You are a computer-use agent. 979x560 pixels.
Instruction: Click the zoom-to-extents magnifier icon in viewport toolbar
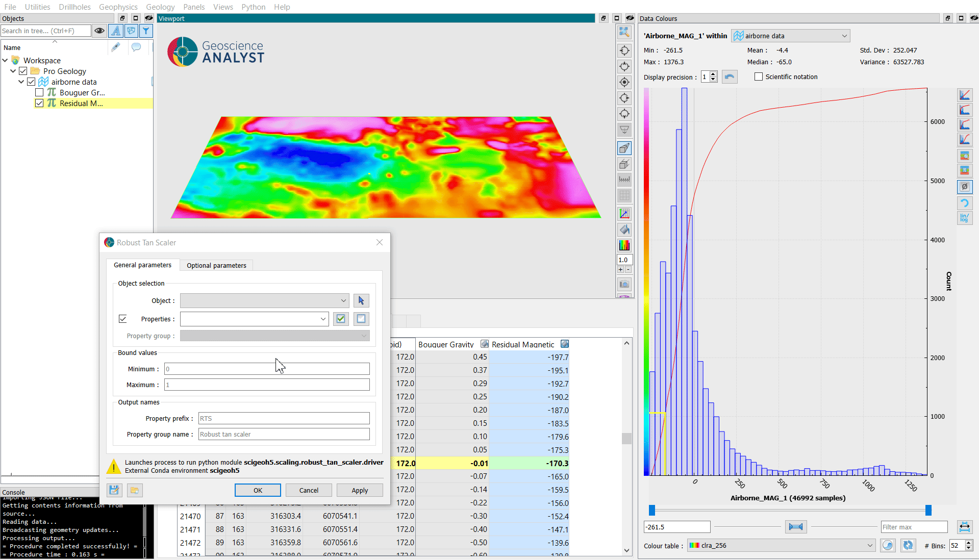(624, 33)
